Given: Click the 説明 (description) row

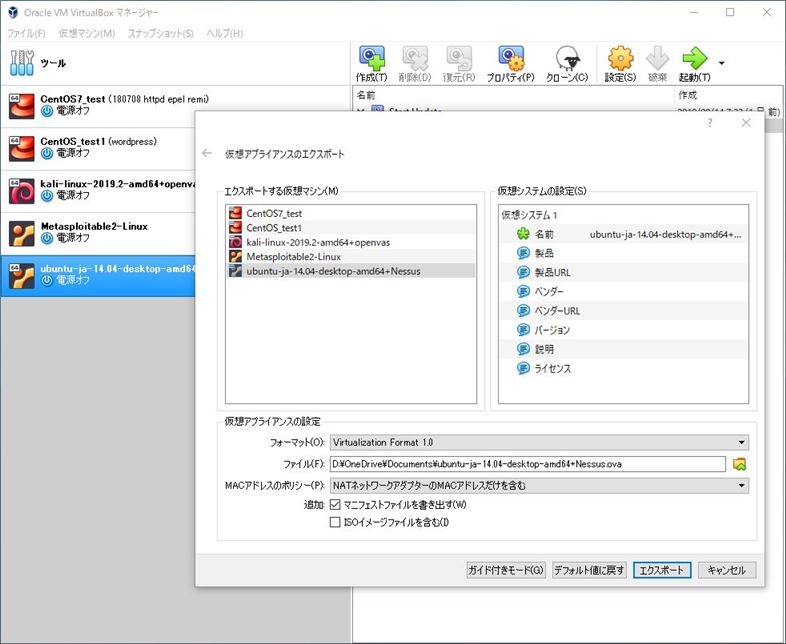Looking at the screenshot, I should pos(623,349).
